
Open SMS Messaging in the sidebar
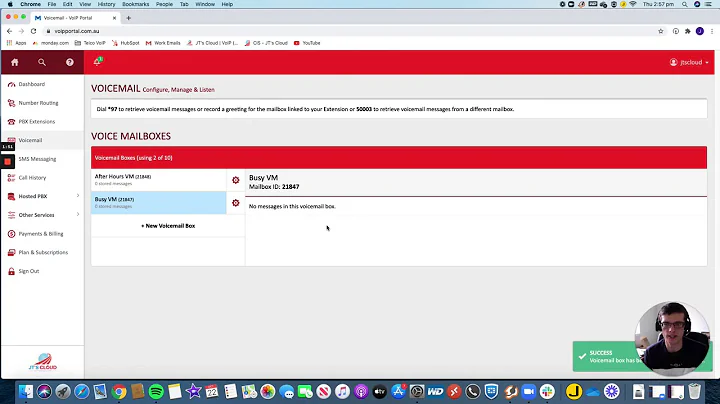coord(37,159)
